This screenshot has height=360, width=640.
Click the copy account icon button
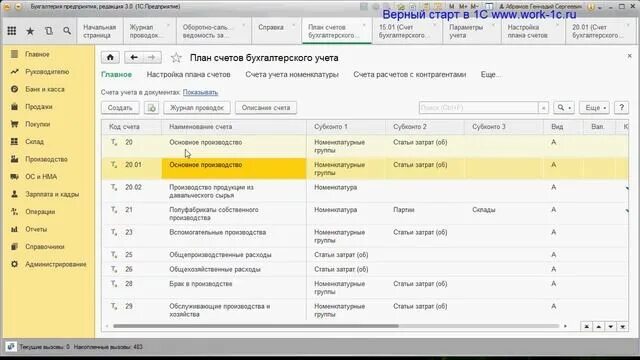[x=151, y=108]
